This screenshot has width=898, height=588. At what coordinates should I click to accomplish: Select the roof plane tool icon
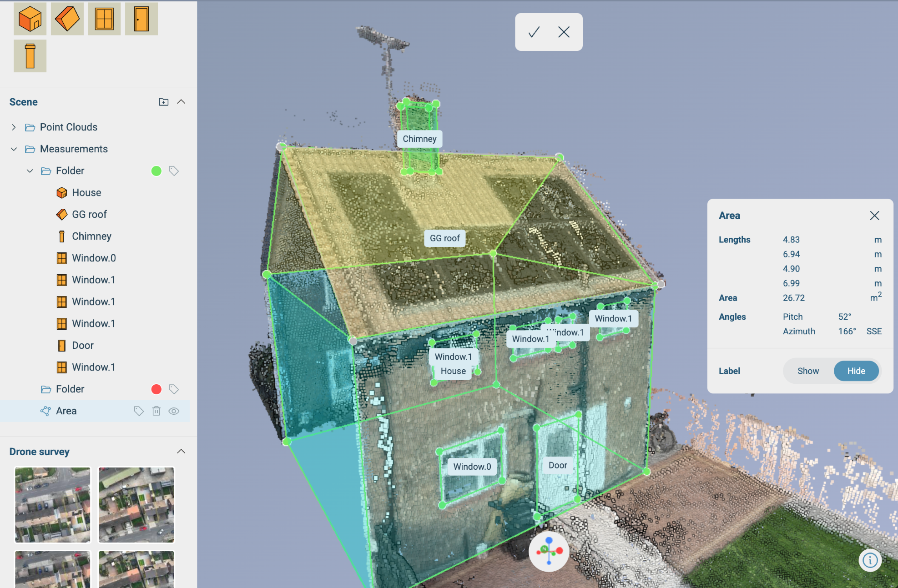coord(67,19)
